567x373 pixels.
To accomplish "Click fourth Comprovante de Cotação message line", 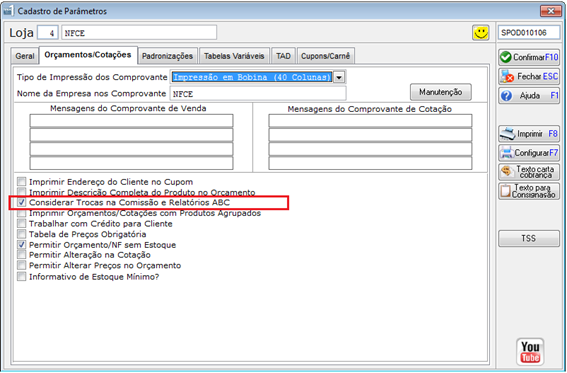I will pos(370,163).
